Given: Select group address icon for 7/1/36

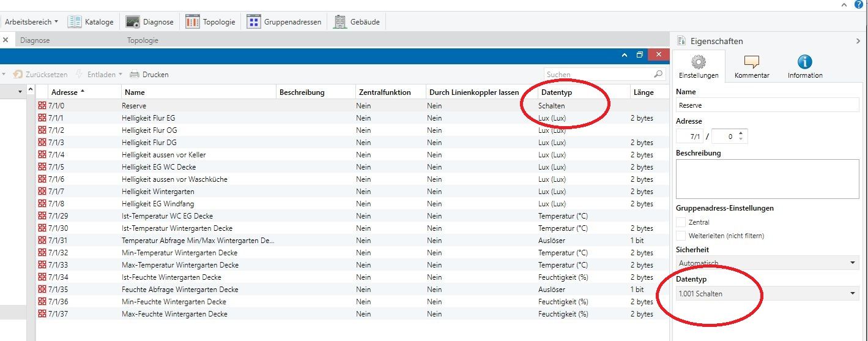Looking at the screenshot, I should tap(42, 301).
